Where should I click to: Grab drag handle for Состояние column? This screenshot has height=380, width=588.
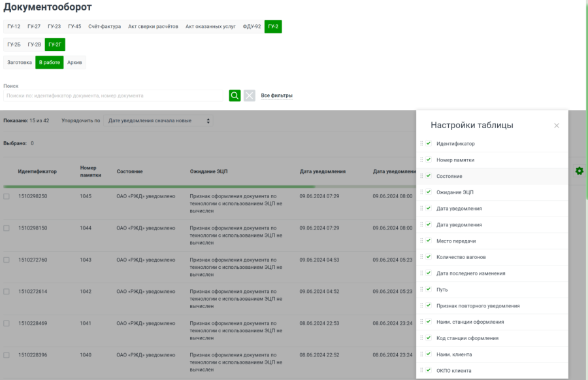click(x=421, y=176)
